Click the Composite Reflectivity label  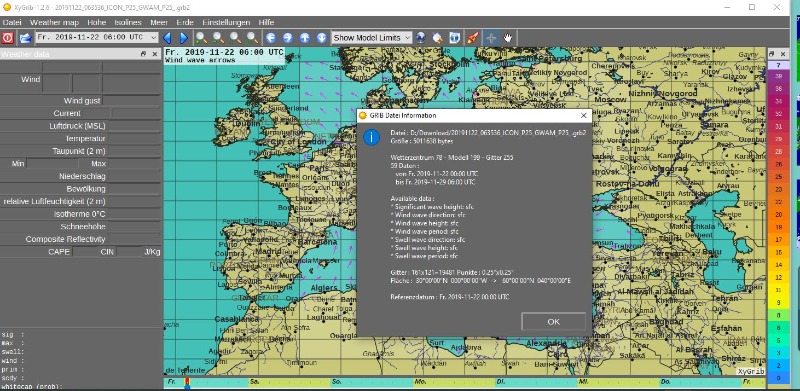[x=65, y=239]
